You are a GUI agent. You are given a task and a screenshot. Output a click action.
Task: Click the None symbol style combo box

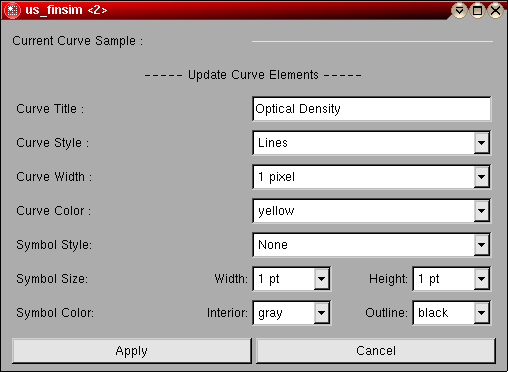coord(371,245)
